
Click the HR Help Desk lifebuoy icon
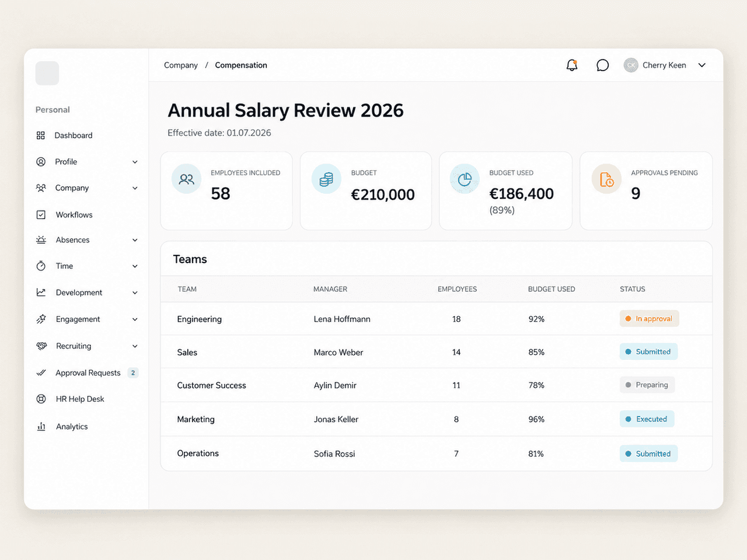[41, 399]
